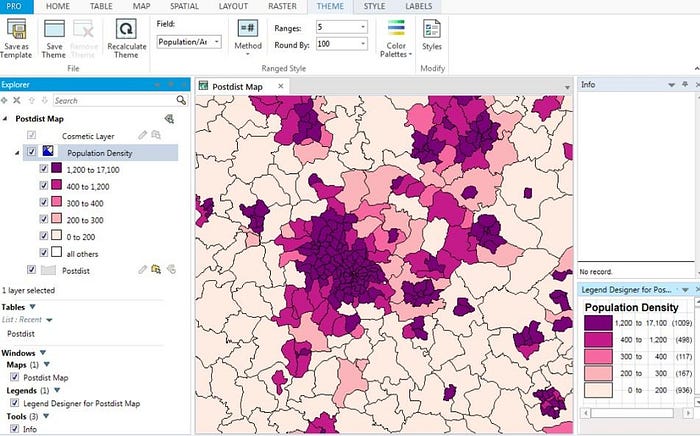Screen dimensions: 700x436
Task: Click the Styles icon in Modify group
Action: point(431,29)
